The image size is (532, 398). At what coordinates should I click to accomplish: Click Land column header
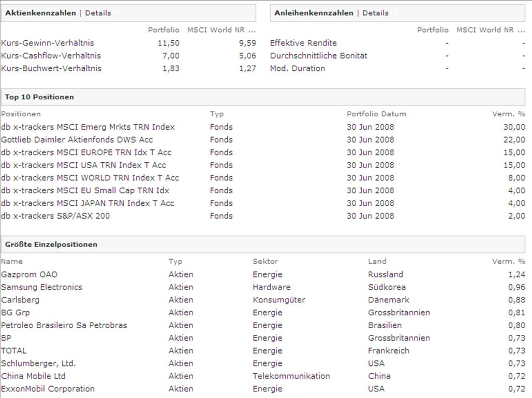[x=377, y=262]
